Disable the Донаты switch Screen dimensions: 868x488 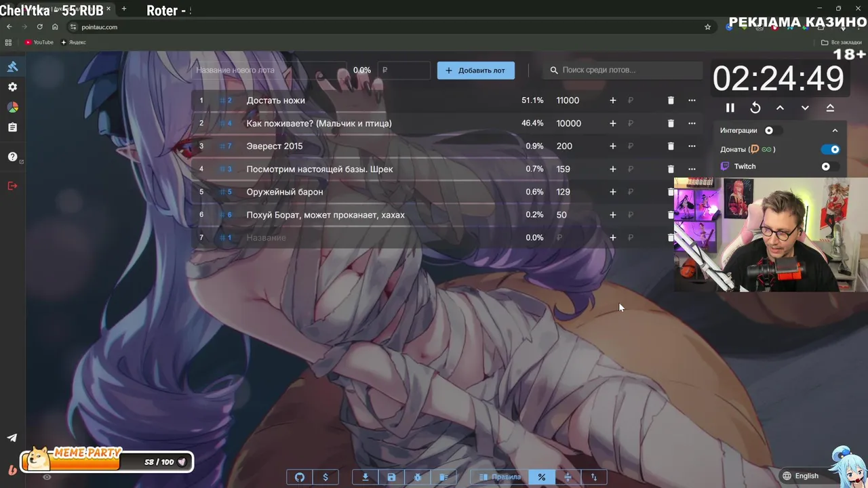pyautogui.click(x=831, y=149)
